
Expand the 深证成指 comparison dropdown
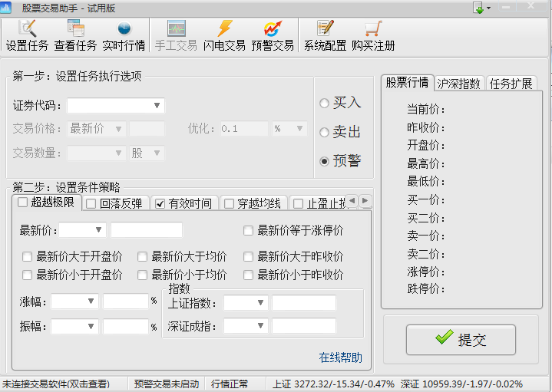(x=260, y=326)
